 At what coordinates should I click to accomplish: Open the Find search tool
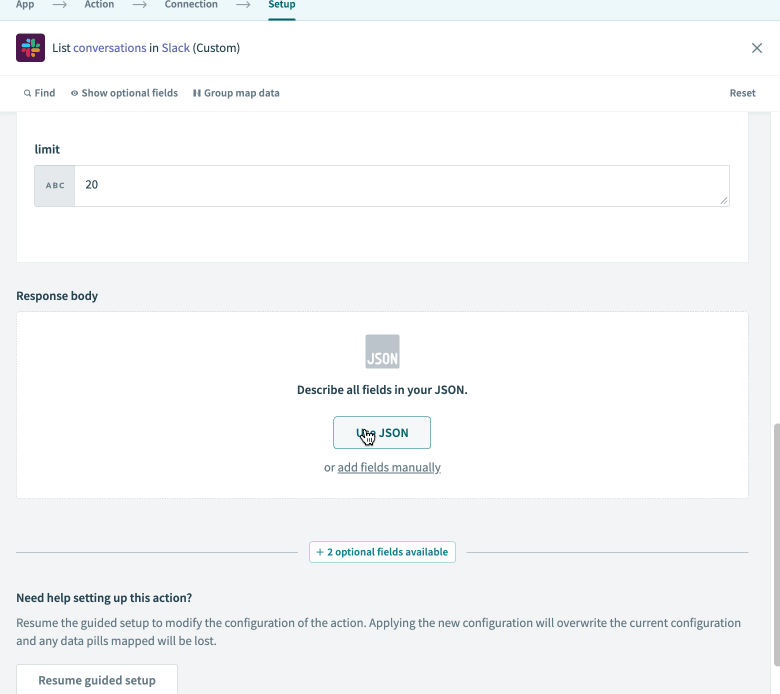pos(39,93)
